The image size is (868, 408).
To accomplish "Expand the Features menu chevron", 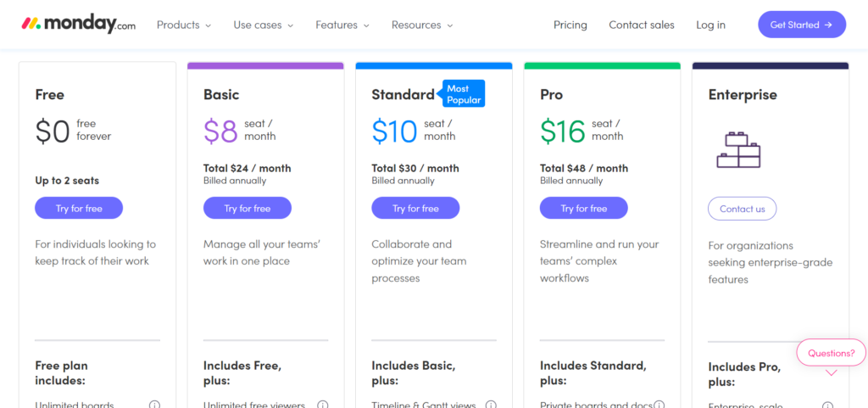I will coord(366,25).
